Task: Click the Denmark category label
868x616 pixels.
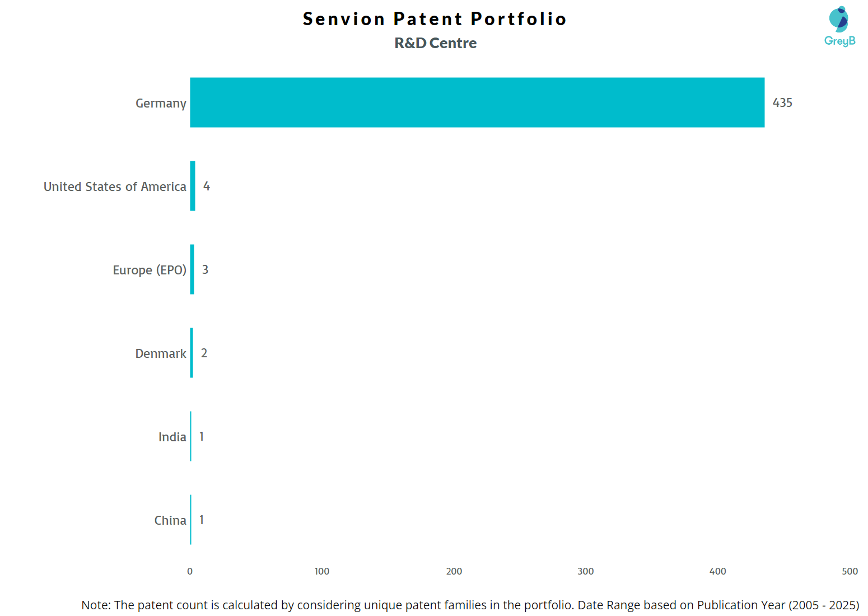Action: (x=161, y=353)
